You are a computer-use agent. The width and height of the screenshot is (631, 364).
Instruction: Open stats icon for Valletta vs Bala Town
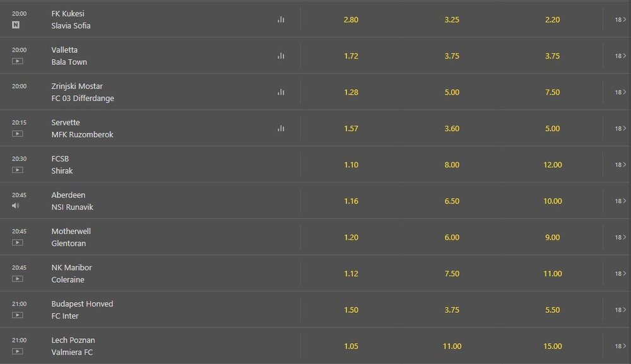click(281, 56)
